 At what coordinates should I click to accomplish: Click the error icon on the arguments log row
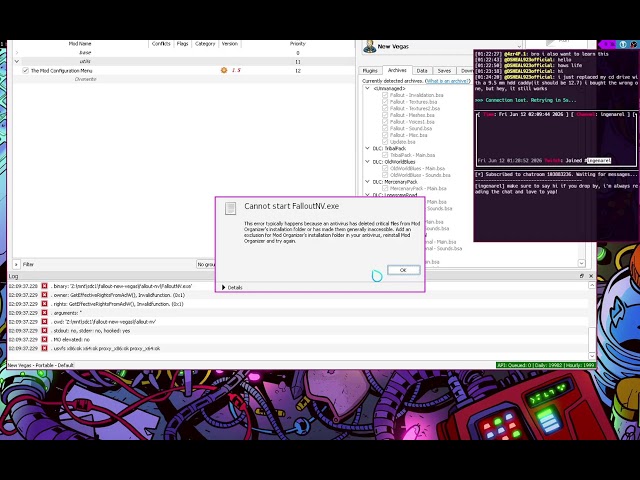[x=44, y=313]
